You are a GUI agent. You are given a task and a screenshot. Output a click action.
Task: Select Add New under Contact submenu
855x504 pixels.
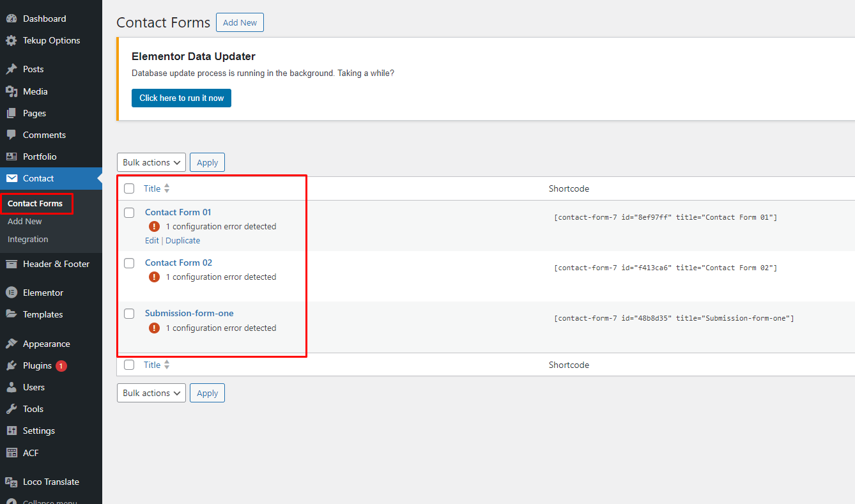tap(25, 222)
